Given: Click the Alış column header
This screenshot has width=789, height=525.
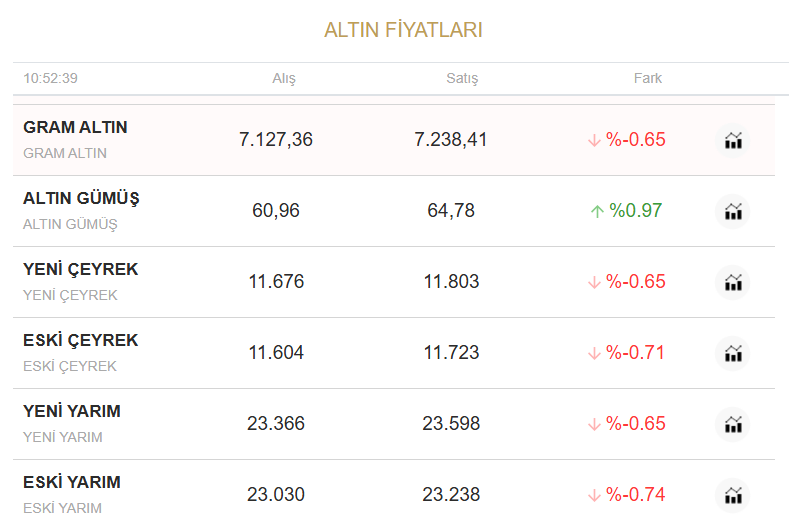Looking at the screenshot, I should pyautogui.click(x=284, y=78).
